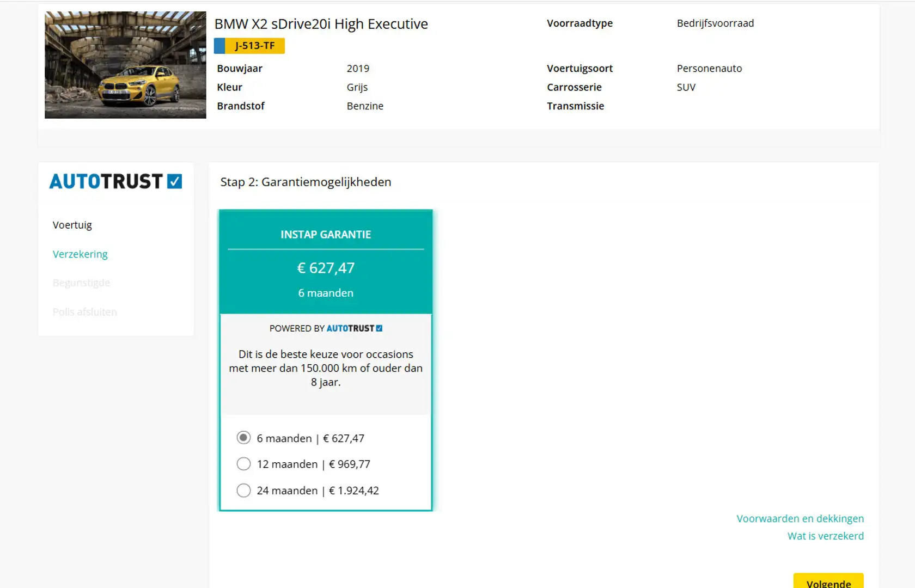Click the Stap 2: Garantiemogelijkheden heading
The height and width of the screenshot is (588, 915).
pyautogui.click(x=306, y=182)
